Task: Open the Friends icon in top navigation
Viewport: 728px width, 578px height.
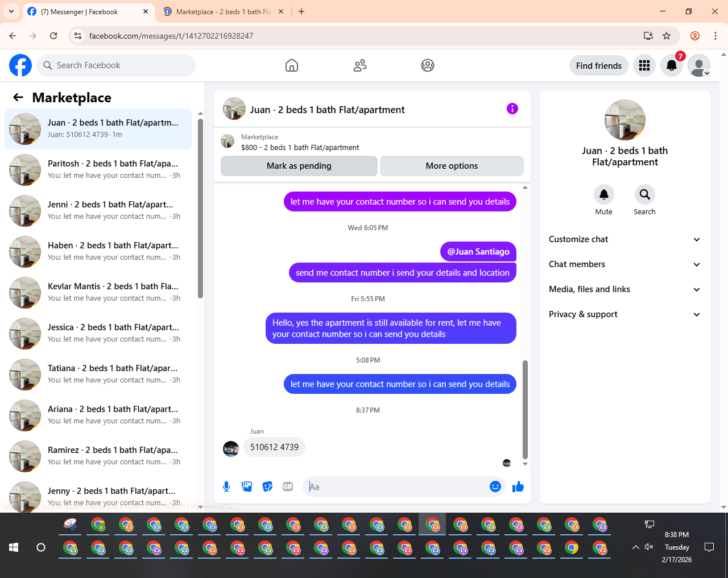Action: point(360,65)
